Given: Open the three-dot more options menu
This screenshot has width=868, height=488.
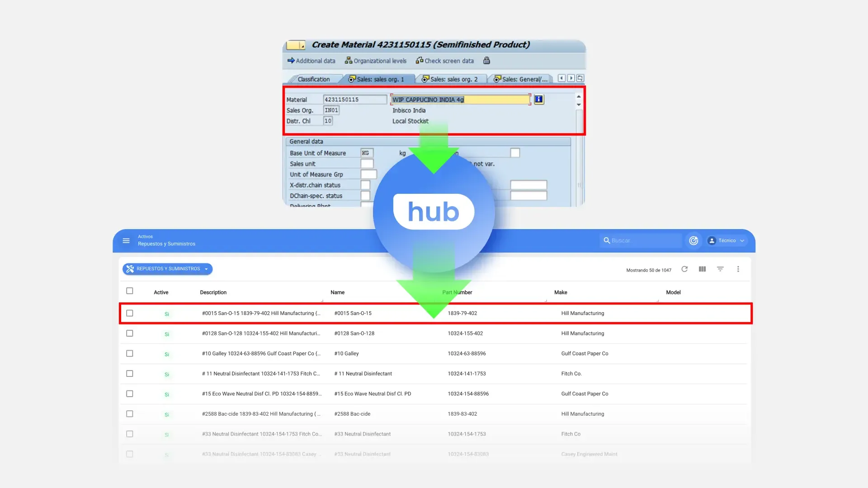Looking at the screenshot, I should pos(738,269).
